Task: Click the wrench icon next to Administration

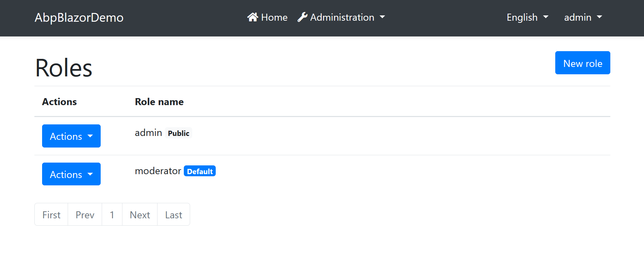Action: (x=302, y=16)
